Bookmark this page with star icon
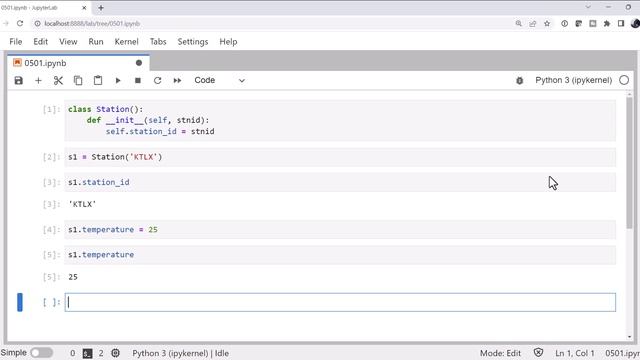Image resolution: width=640 pixels, height=360 pixels. (x=547, y=24)
